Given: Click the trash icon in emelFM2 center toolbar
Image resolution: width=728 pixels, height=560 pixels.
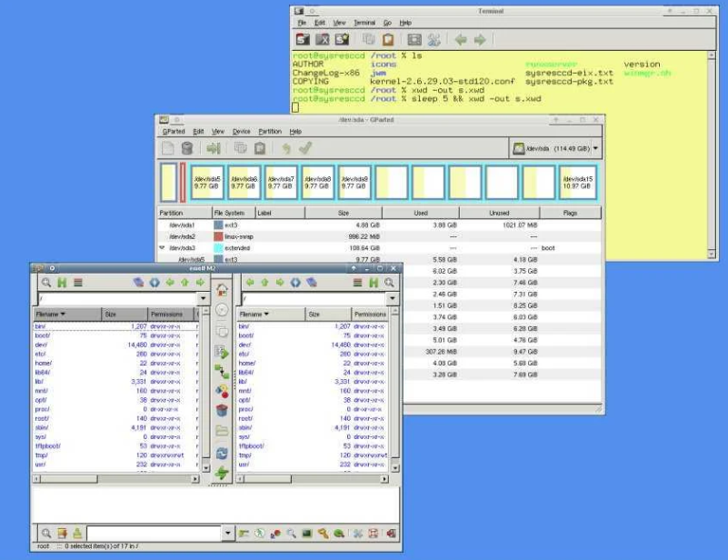Looking at the screenshot, I should [x=222, y=410].
